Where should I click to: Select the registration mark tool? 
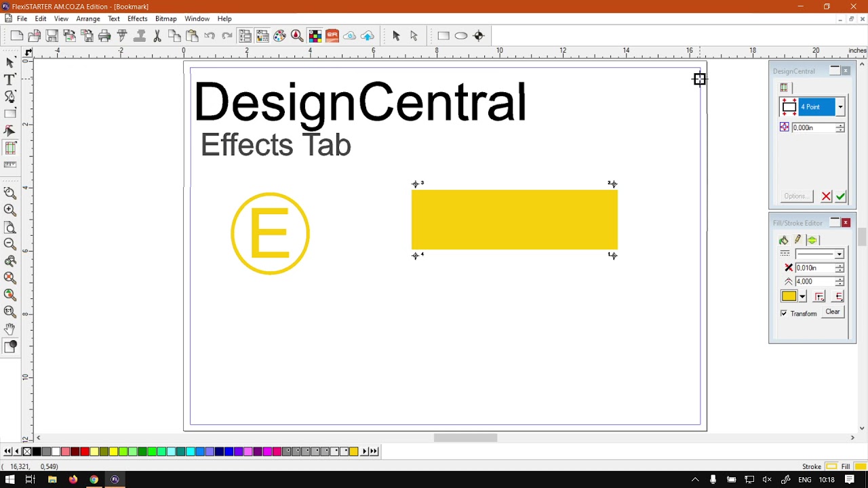pos(479,36)
